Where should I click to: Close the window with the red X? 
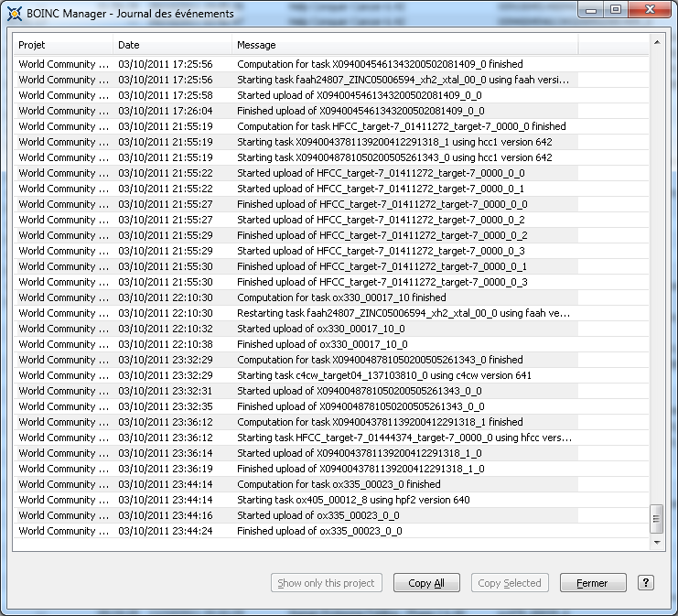tap(650, 10)
